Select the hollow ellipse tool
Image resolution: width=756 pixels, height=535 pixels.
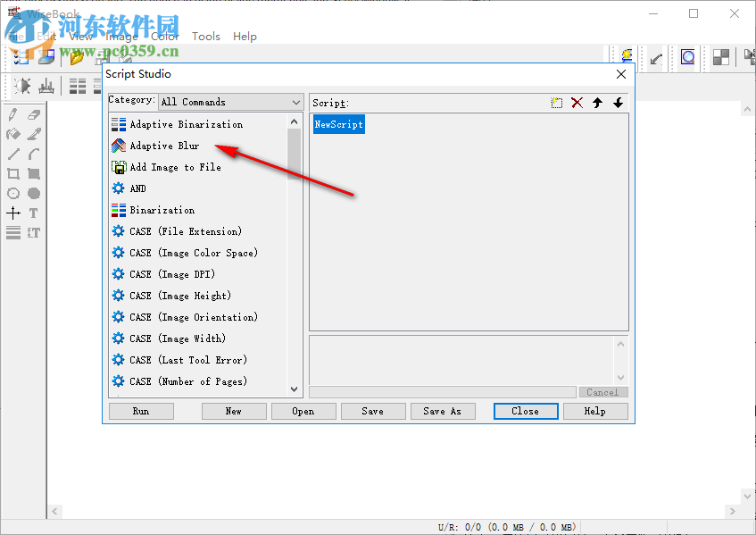click(13, 194)
